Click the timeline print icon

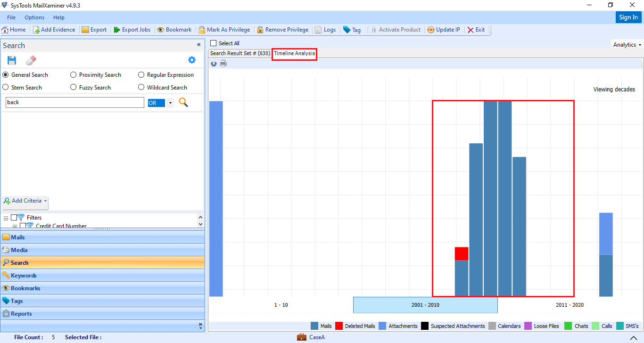pyautogui.click(x=223, y=64)
